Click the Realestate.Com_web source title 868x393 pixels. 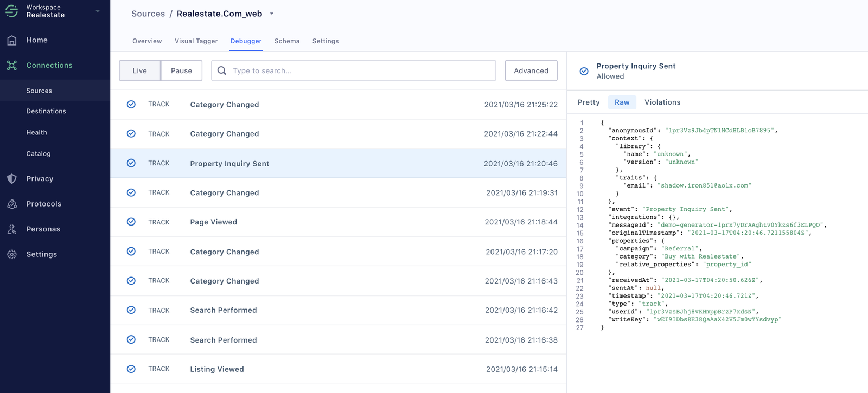point(219,14)
